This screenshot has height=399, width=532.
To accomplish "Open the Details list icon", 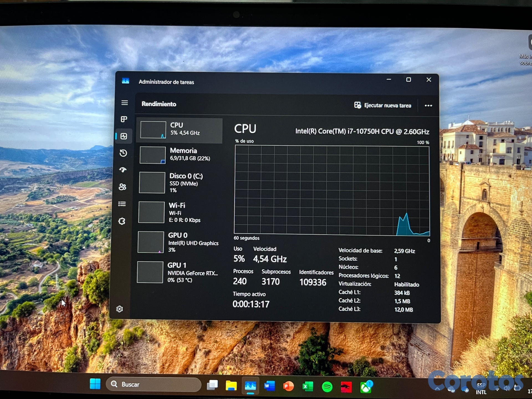I will pos(122,204).
